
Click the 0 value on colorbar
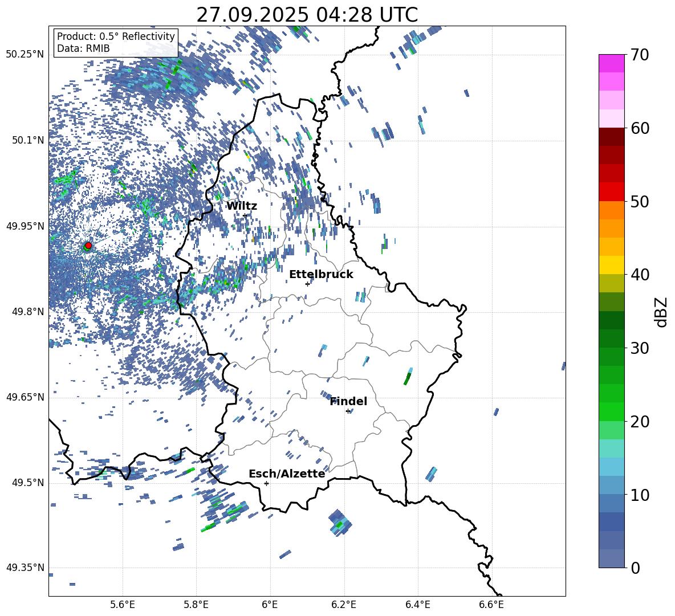(x=635, y=568)
